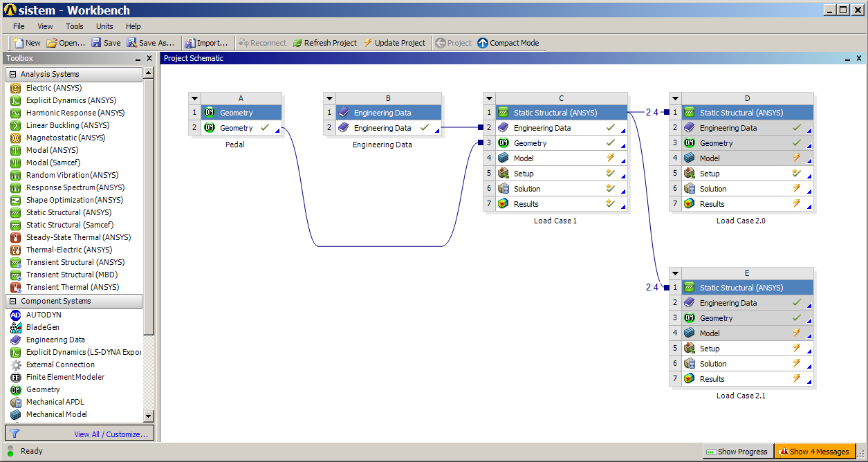The image size is (868, 462).
Task: Click the Show 4 Messages button
Action: point(813,452)
